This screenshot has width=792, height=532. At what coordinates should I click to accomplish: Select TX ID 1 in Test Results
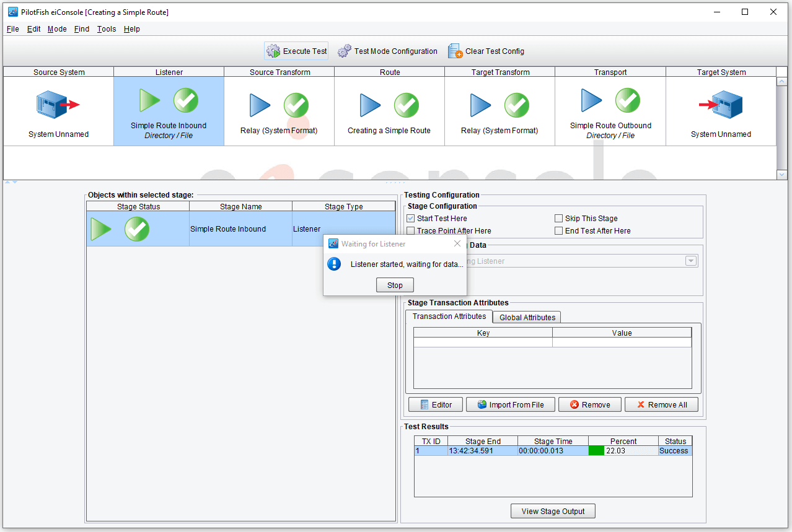431,451
